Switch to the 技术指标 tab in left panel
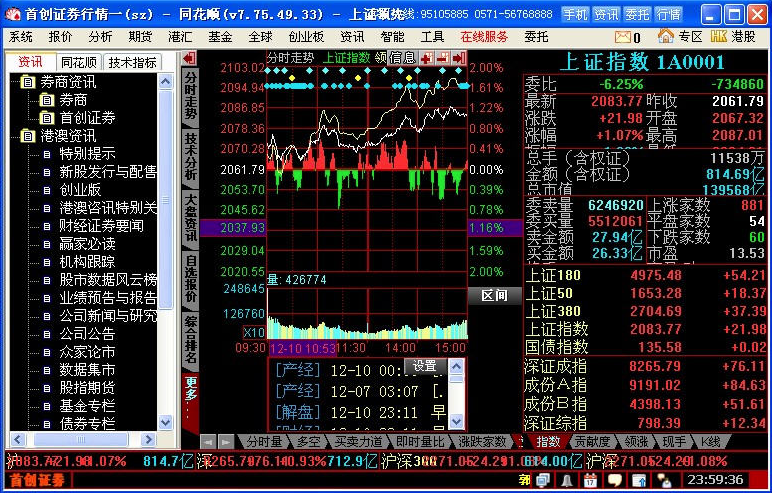772x493 pixels. coord(132,63)
